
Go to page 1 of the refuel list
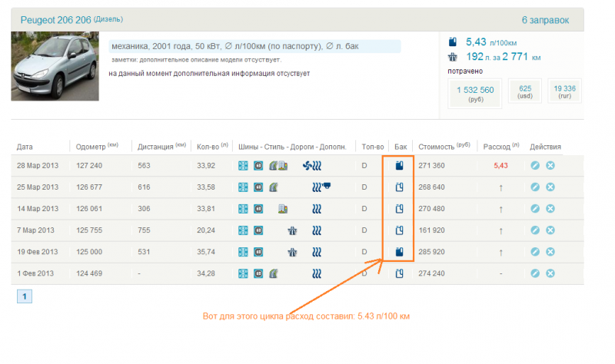tap(24, 296)
